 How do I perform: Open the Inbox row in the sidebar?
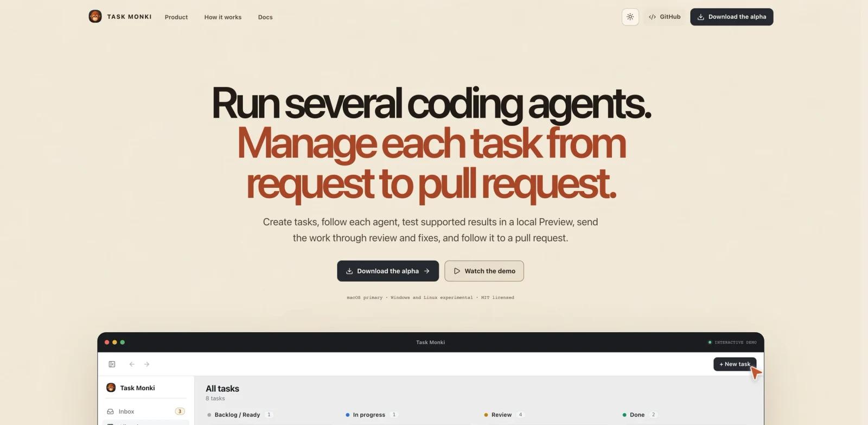click(x=145, y=411)
